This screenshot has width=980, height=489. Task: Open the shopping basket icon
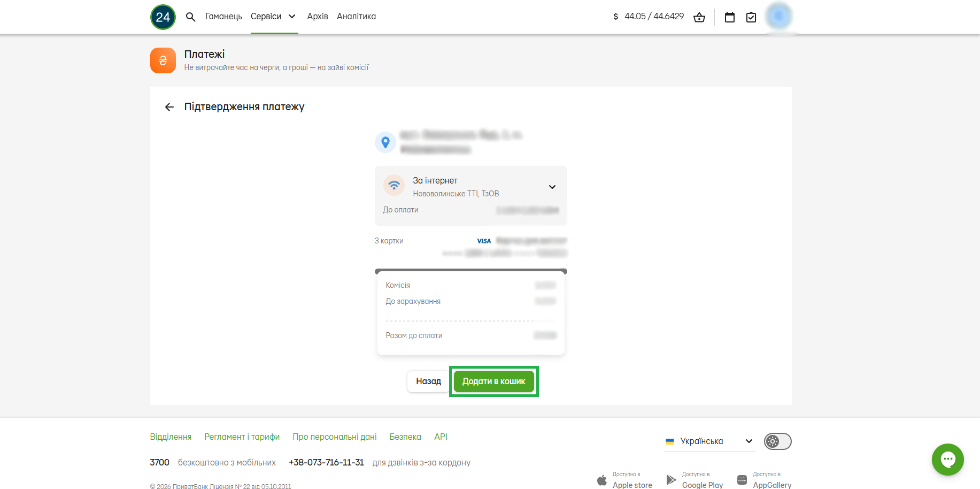pos(699,17)
